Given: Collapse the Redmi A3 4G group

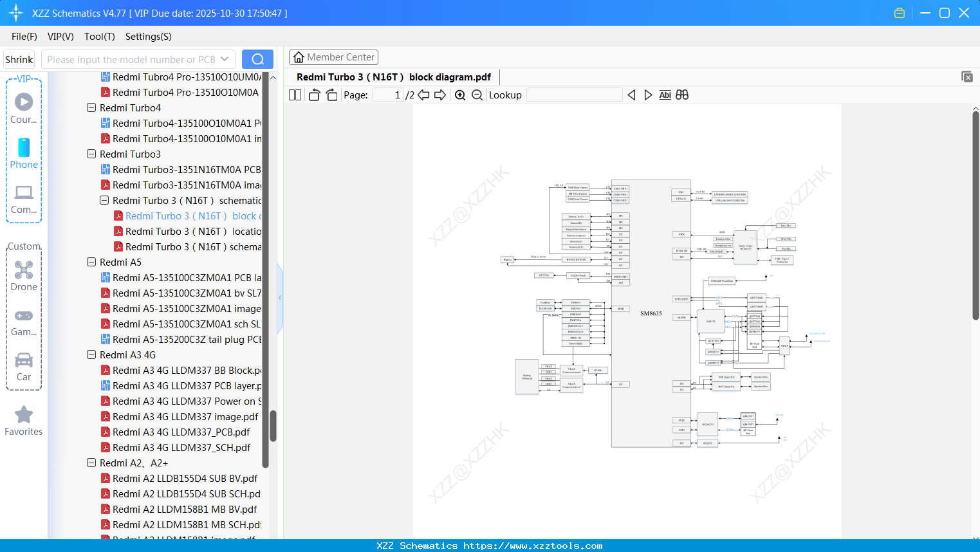Looking at the screenshot, I should (x=91, y=354).
